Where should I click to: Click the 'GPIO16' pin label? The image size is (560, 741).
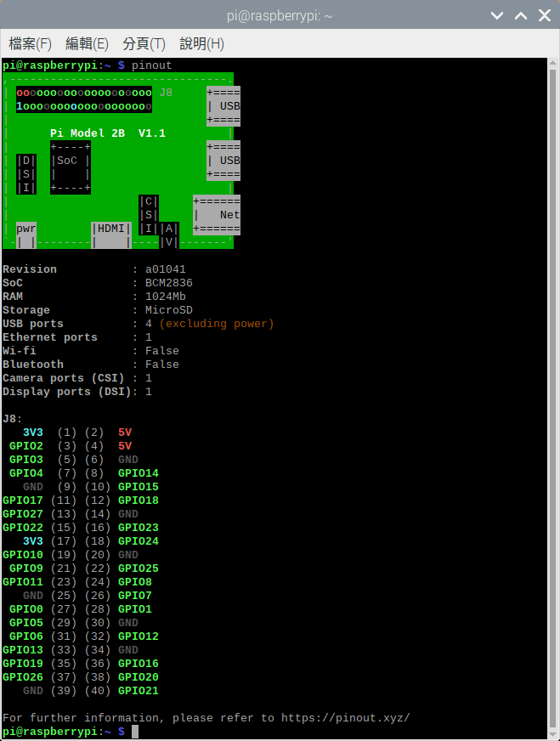139,664
